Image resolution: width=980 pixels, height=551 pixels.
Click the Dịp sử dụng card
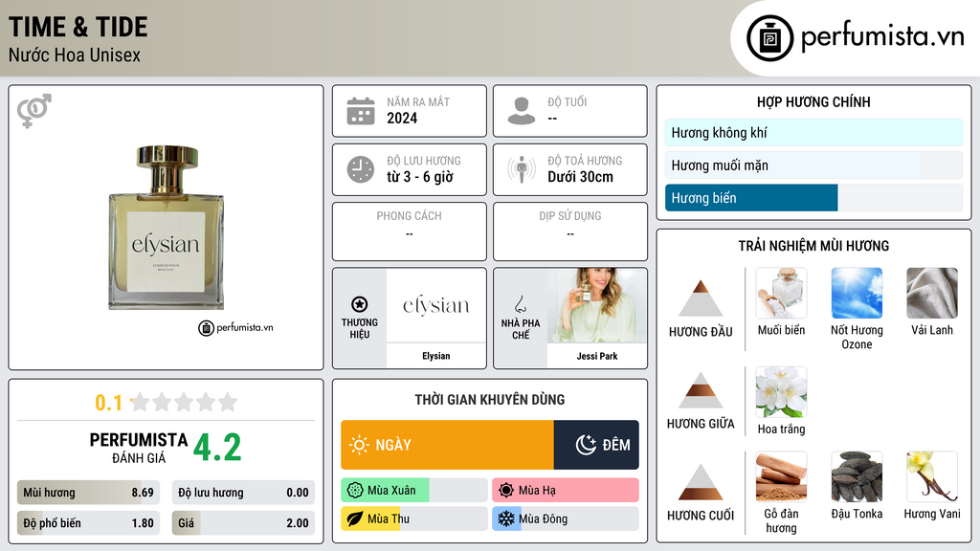[570, 231]
